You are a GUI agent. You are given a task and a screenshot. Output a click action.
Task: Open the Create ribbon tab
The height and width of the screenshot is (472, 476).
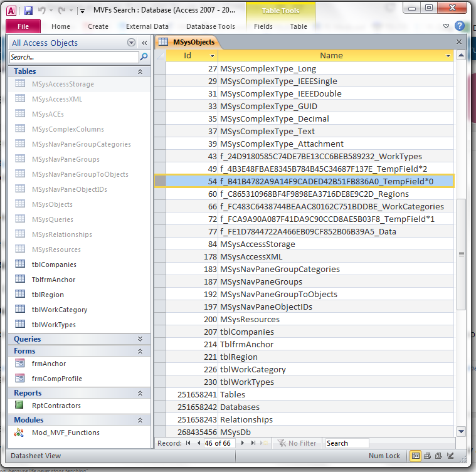point(98,26)
